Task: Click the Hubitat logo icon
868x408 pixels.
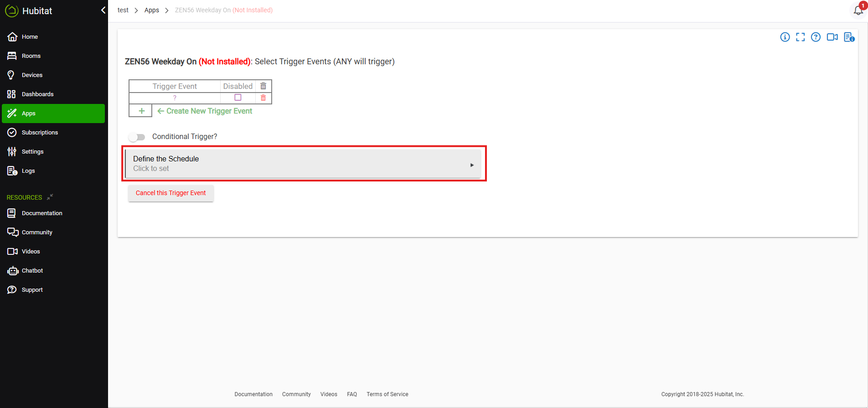Action: 12,10
